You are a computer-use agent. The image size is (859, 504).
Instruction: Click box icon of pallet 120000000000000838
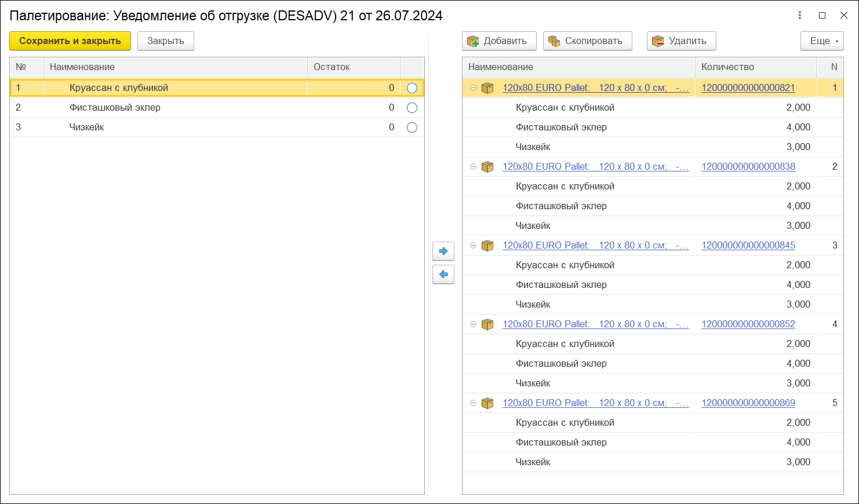(x=487, y=167)
